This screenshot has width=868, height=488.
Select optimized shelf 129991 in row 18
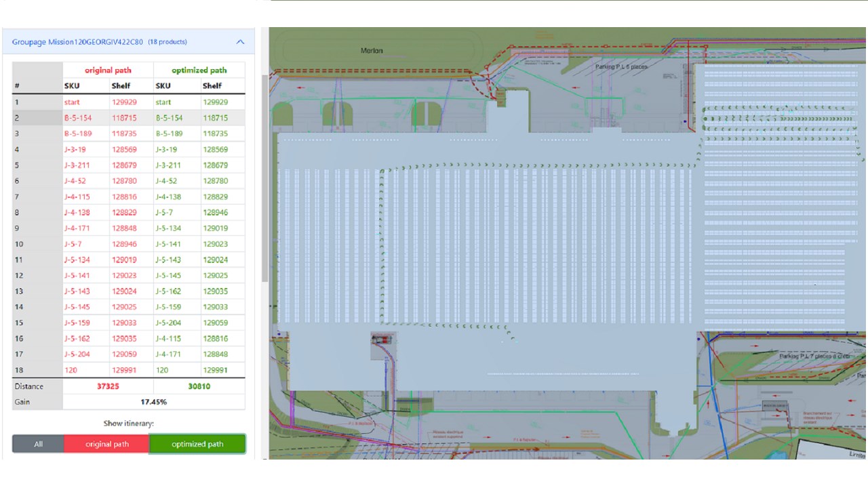pyautogui.click(x=216, y=370)
